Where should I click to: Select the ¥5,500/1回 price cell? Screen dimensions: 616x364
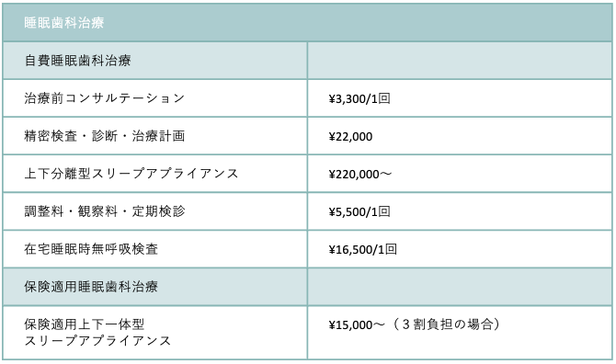pos(460,211)
